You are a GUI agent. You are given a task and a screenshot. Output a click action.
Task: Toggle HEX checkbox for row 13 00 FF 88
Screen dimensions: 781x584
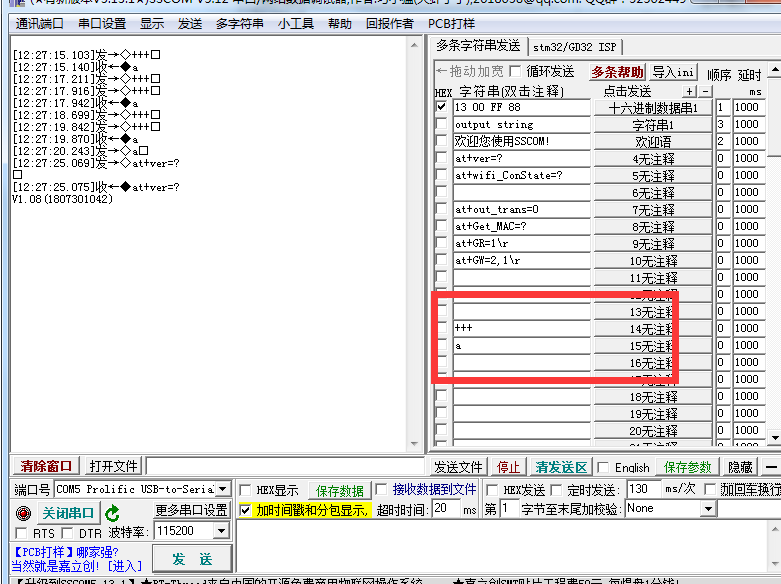441,107
